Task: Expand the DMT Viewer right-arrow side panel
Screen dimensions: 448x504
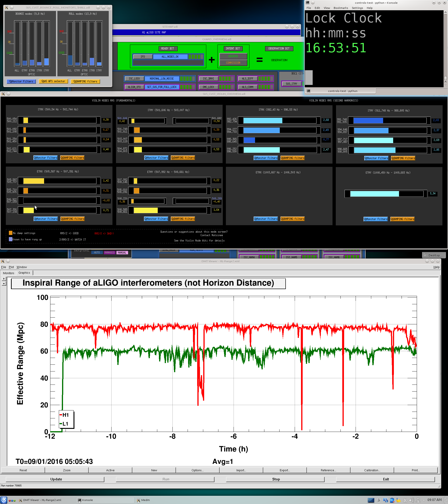Action: click(4, 279)
